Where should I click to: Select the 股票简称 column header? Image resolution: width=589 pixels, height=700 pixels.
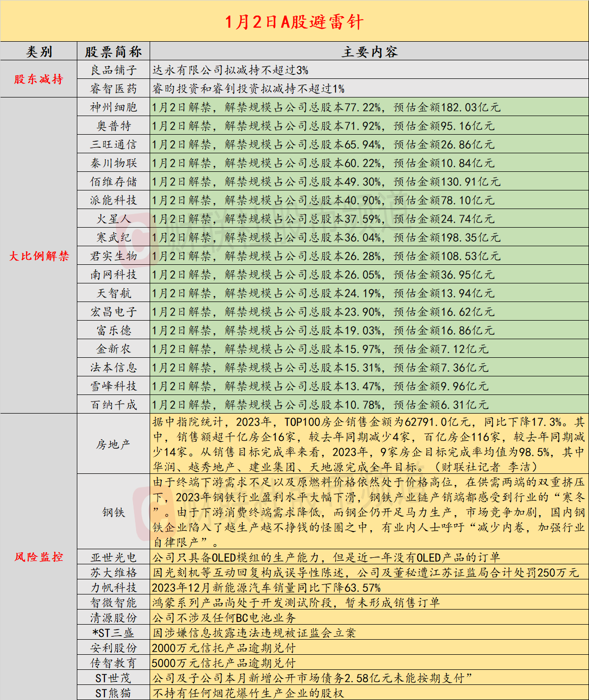tap(113, 52)
